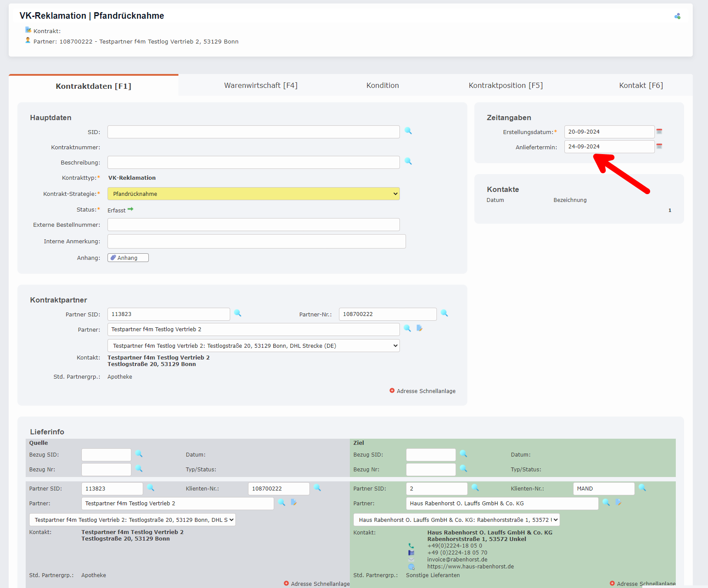Image resolution: width=708 pixels, height=588 pixels.
Task: Click the globe icon next to the Rabenhorst website
Action: pos(411,566)
